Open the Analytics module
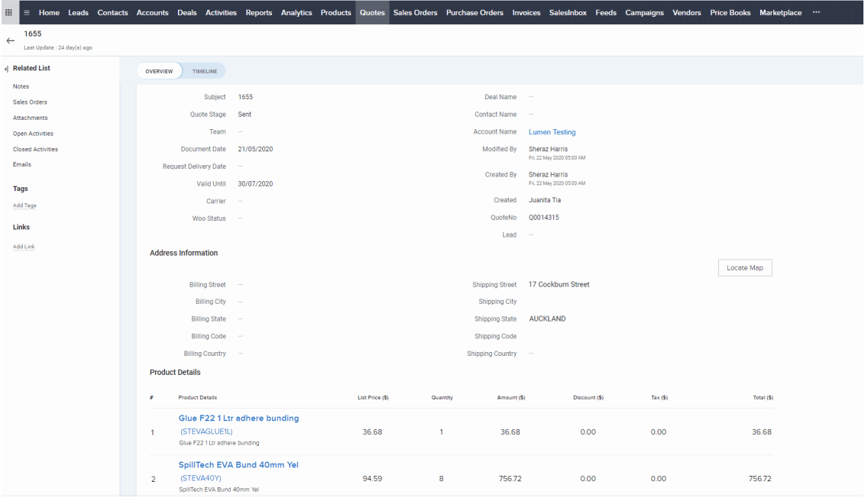The image size is (868, 501). (x=296, y=12)
